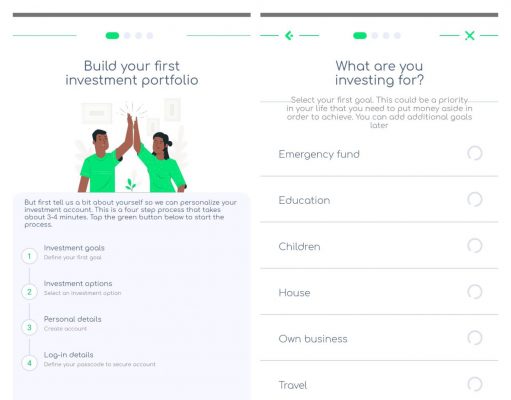
Task: Tap the Log-in details step label
Action: (69, 355)
